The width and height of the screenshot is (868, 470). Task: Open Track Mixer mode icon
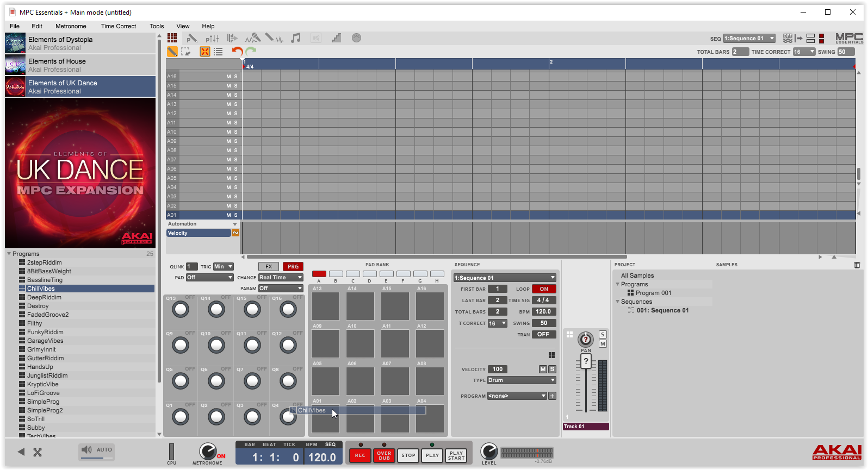pyautogui.click(x=232, y=38)
